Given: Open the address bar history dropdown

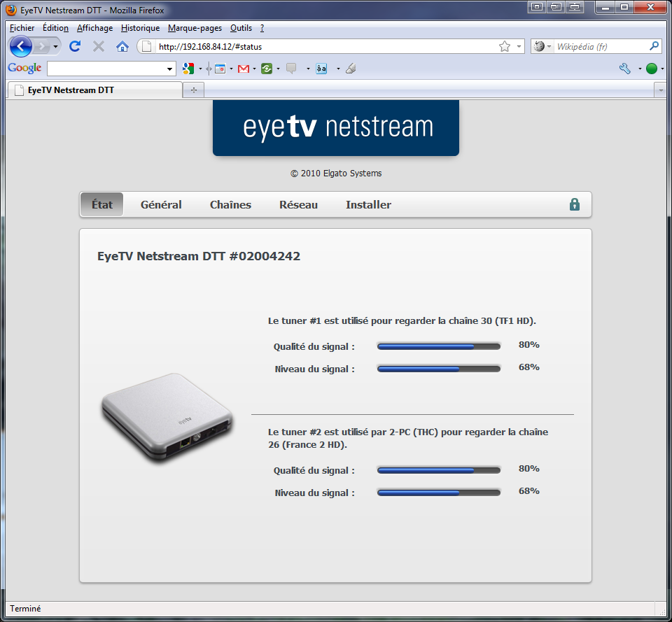Looking at the screenshot, I should 519,46.
